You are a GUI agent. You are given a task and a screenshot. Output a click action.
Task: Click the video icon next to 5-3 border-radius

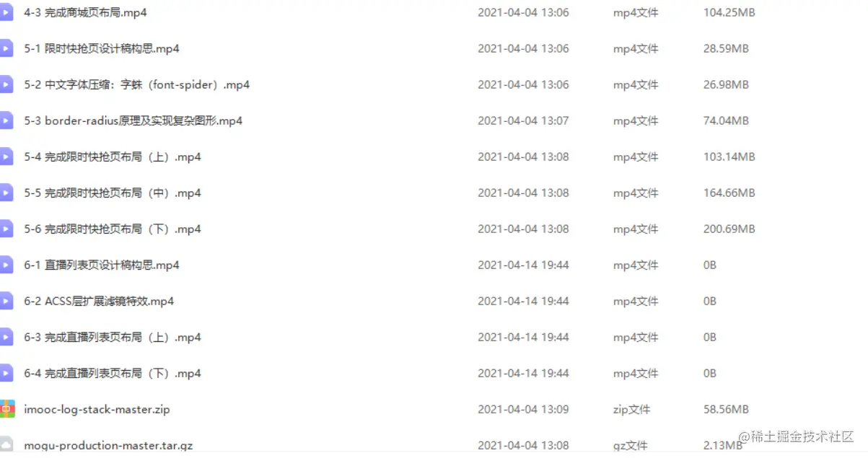tap(6, 120)
